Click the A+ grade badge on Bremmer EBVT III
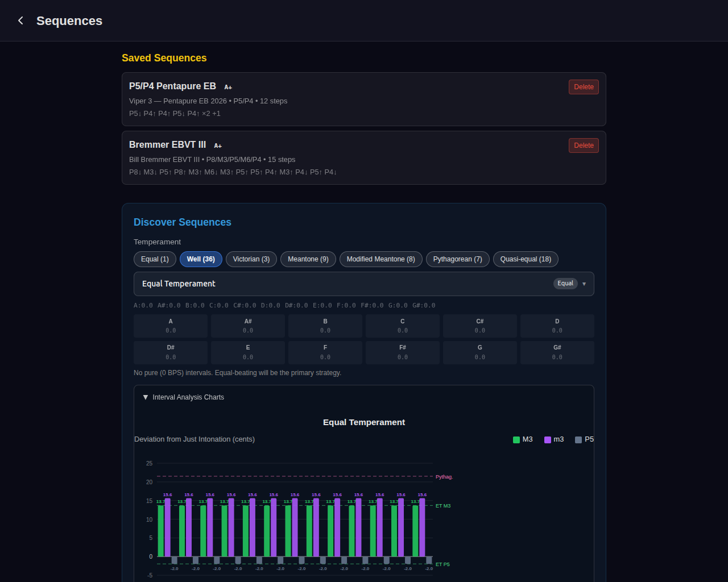 click(x=218, y=145)
